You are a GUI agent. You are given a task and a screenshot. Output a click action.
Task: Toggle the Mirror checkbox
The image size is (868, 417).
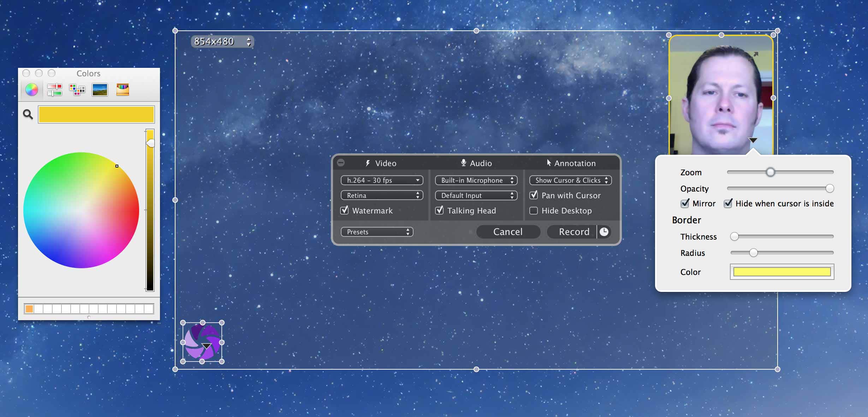pyautogui.click(x=685, y=204)
